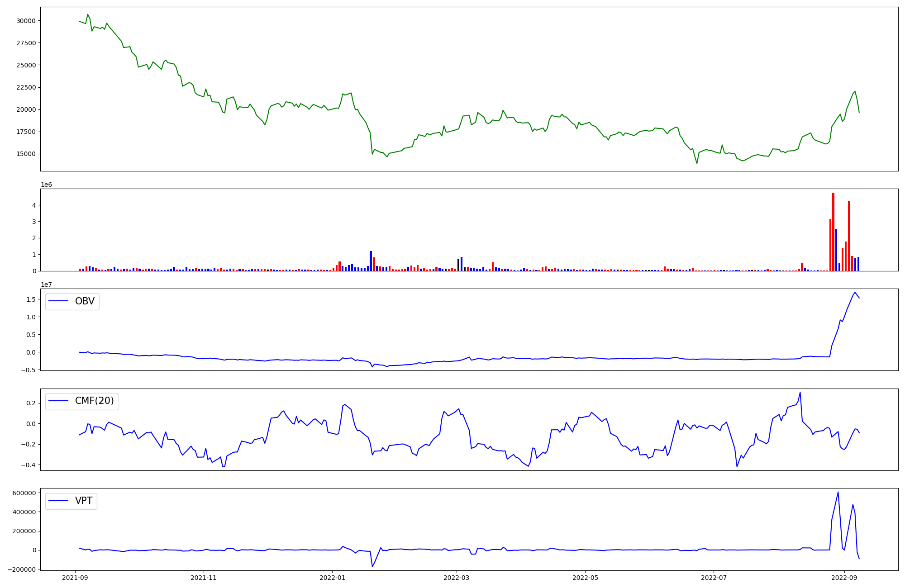
Task: Click the 30000 price axis tick label
Action: pyautogui.click(x=26, y=21)
